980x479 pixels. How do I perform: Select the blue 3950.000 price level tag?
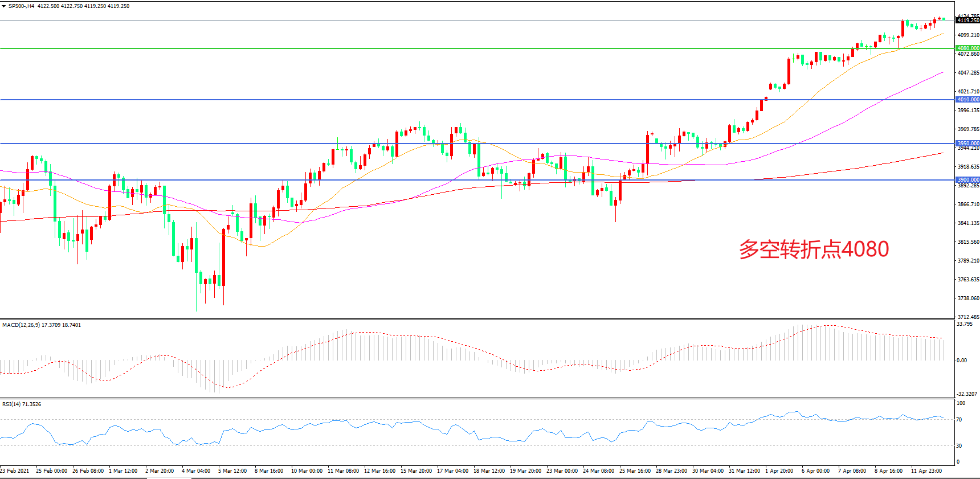tap(967, 144)
